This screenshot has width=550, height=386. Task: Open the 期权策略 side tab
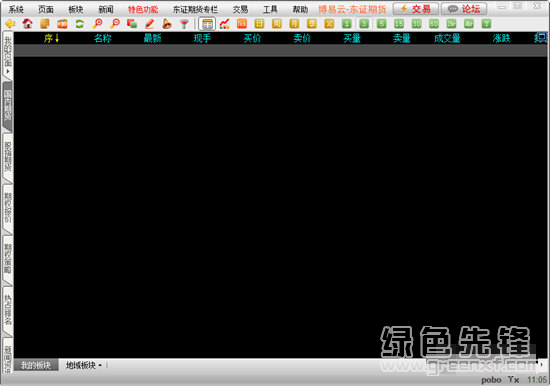click(8, 259)
